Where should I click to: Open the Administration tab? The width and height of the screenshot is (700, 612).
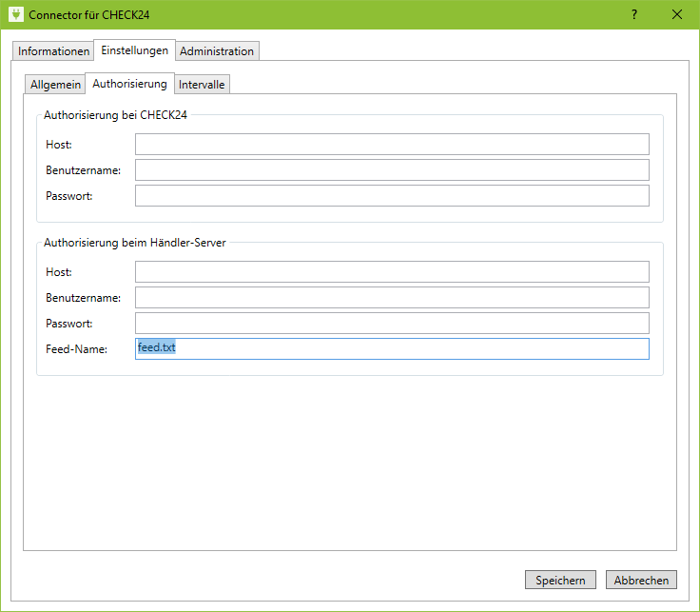point(217,51)
